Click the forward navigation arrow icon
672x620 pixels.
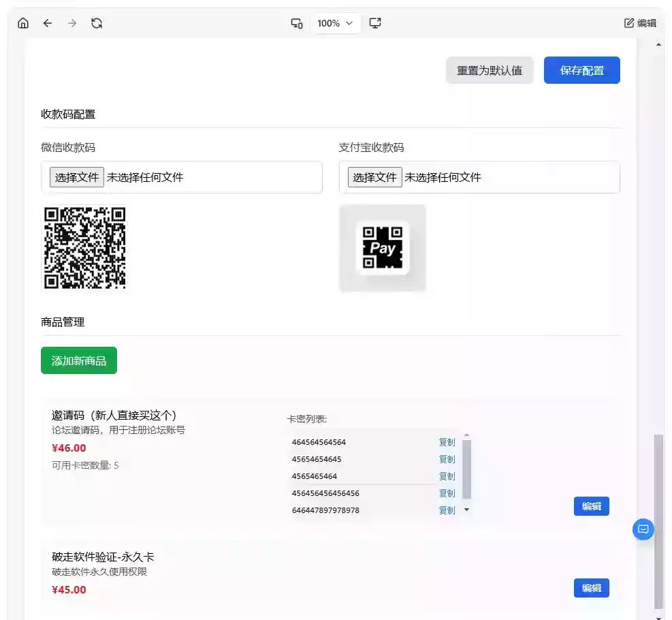pos(71,22)
